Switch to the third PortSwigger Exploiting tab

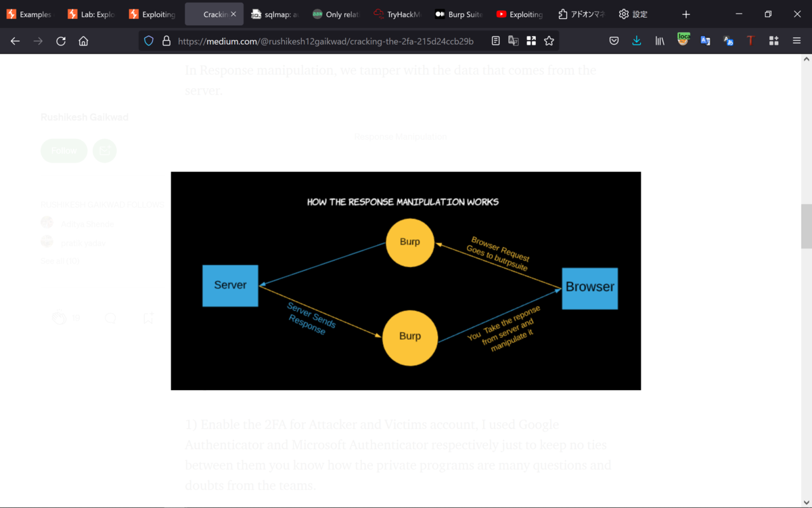[152, 14]
